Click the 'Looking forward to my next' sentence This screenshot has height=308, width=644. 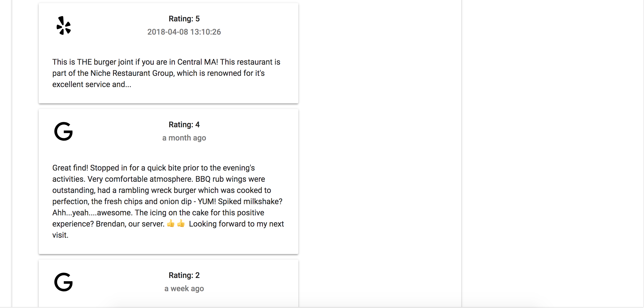pyautogui.click(x=236, y=224)
